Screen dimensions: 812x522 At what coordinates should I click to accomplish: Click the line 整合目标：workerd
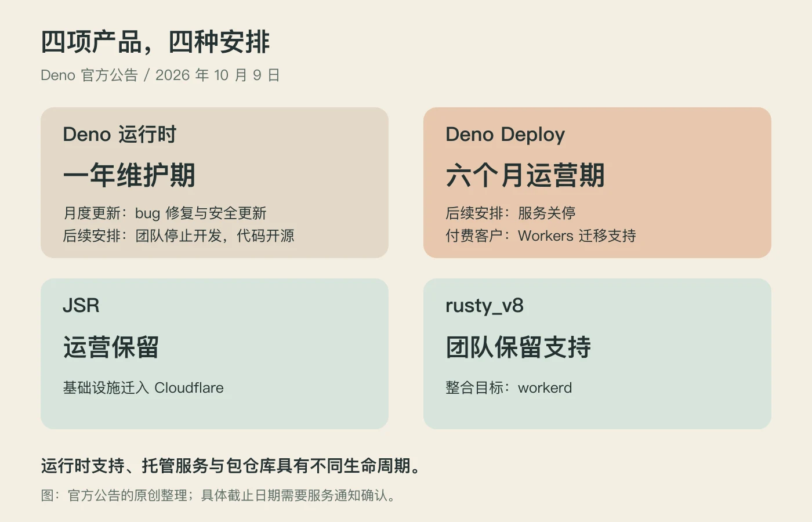coord(509,387)
